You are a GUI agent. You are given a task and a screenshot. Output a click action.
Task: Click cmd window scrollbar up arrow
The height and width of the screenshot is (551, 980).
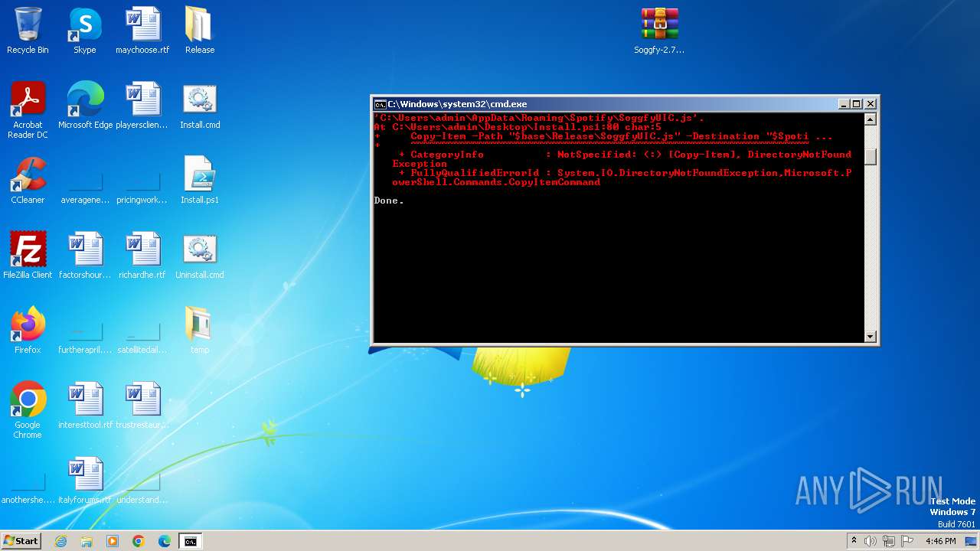[x=870, y=119]
